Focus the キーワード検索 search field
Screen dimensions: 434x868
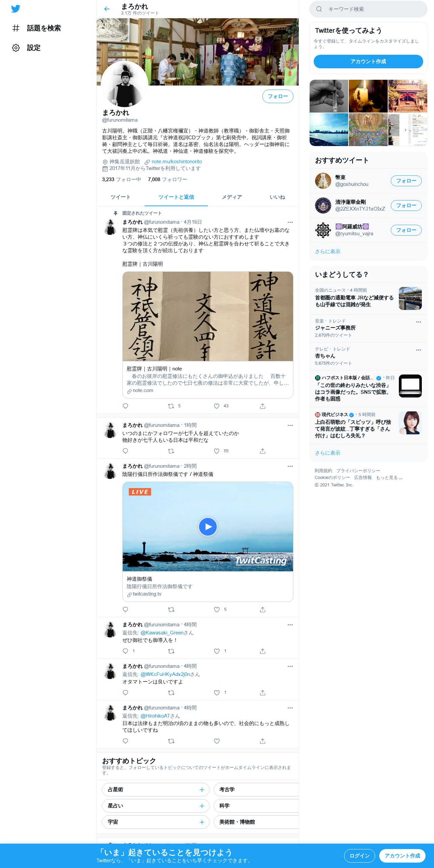click(x=368, y=9)
